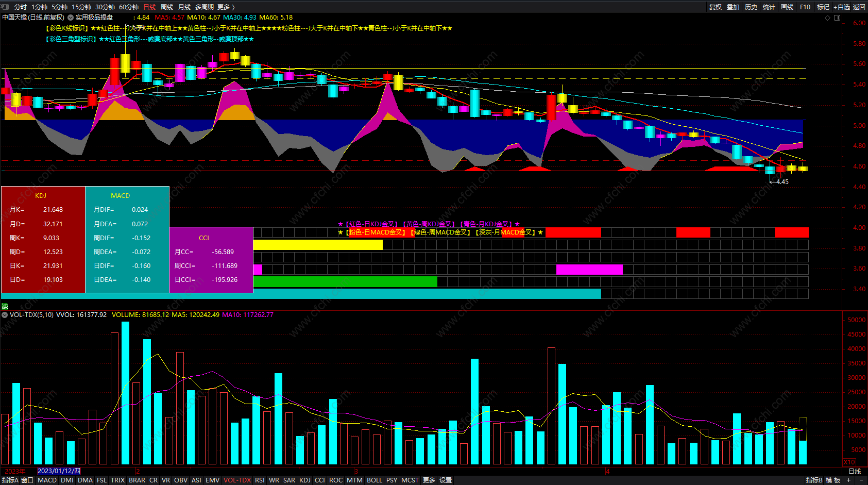Switch to 日线 daily chart

(149, 7)
